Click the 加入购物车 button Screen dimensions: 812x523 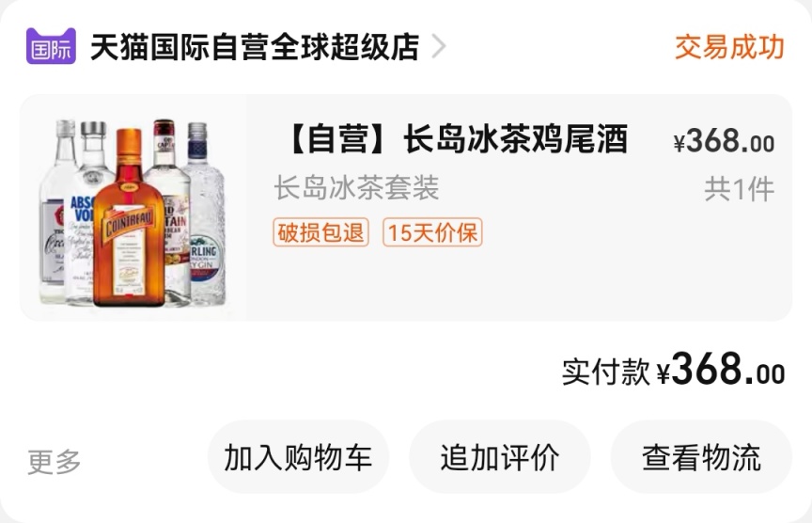pos(298,457)
